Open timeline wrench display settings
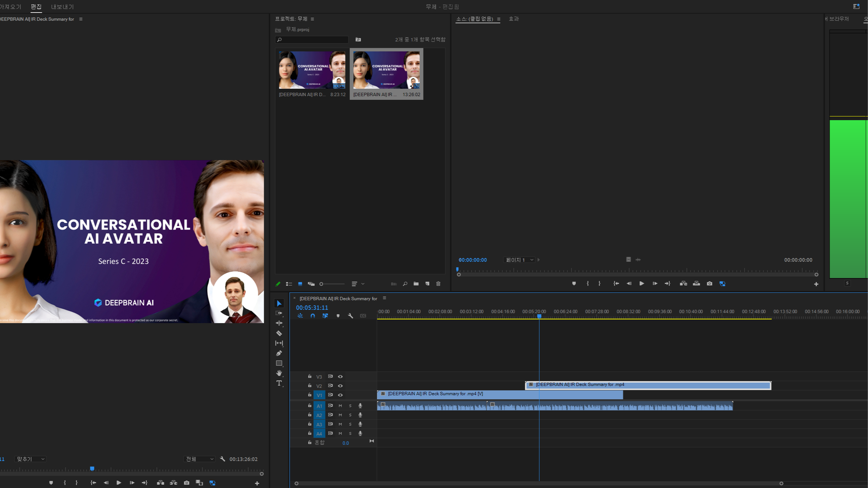Screen dimensions: 868x488 click(350, 316)
